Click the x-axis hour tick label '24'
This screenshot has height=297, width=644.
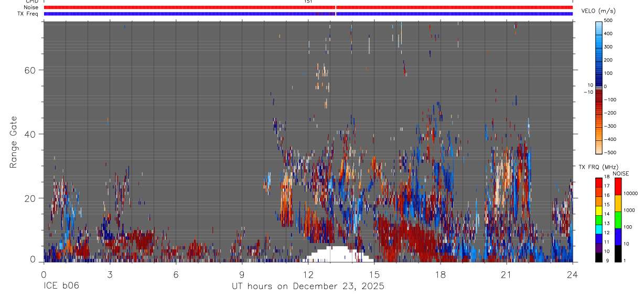coord(573,274)
